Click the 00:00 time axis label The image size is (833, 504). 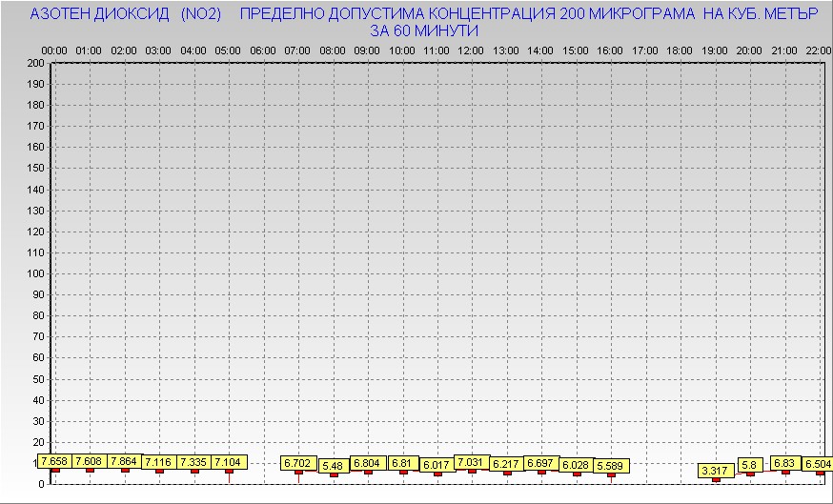tap(54, 50)
